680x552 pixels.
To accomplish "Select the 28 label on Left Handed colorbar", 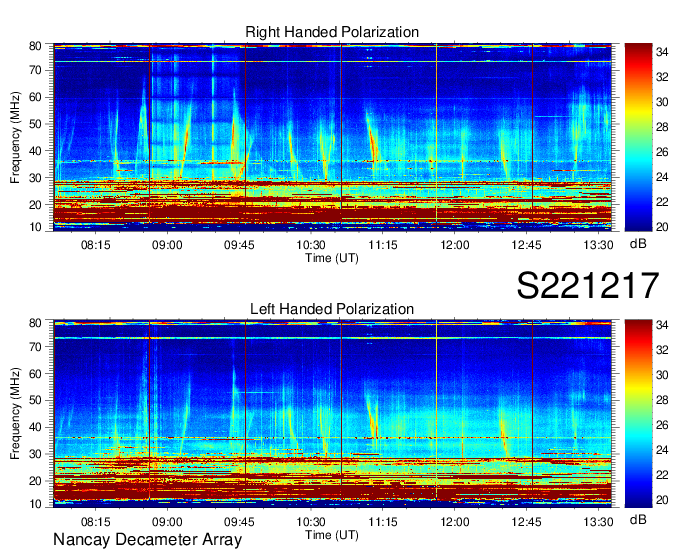I will (662, 400).
